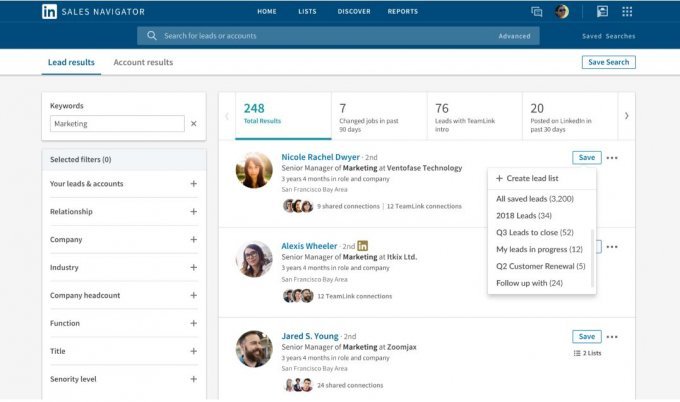The image size is (680, 402).
Task: Click the search magnifier icon
Action: (x=151, y=36)
